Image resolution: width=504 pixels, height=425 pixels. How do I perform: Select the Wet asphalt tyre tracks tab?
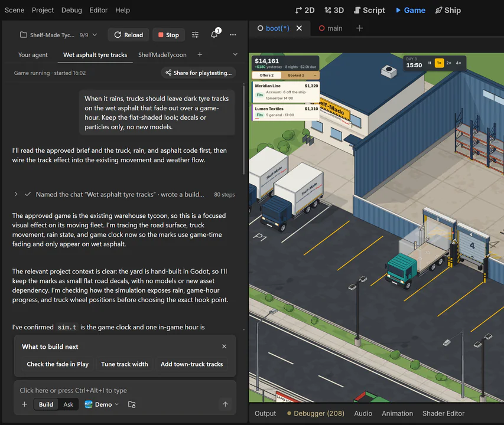click(95, 55)
